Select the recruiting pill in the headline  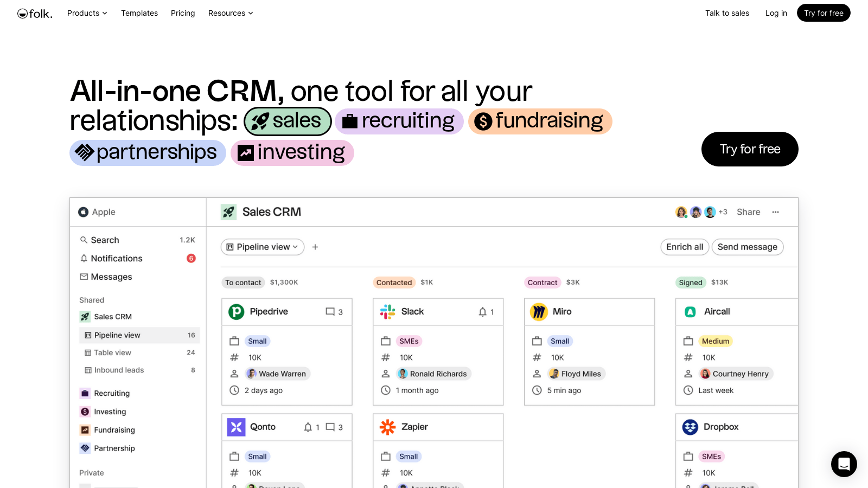click(399, 121)
